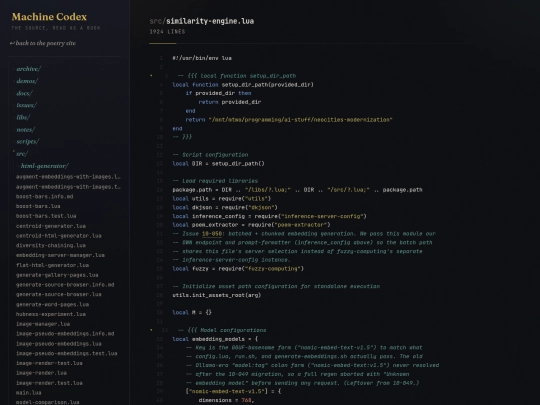This screenshot has width=540, height=405.
Task: Follow the Issue 10-050 link in comment
Action: coord(212,233)
